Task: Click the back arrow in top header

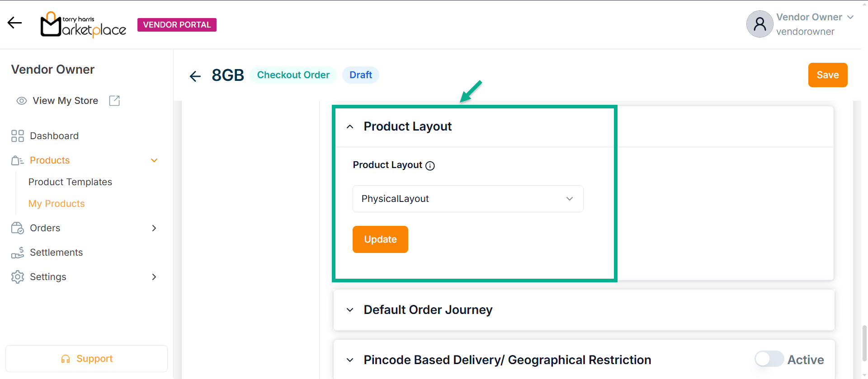Action: click(14, 23)
